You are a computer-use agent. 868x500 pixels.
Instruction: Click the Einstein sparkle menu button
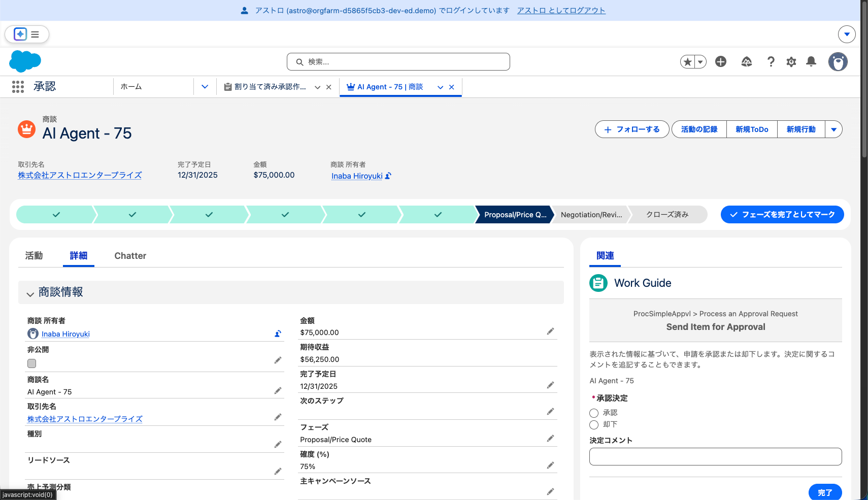[27, 34]
